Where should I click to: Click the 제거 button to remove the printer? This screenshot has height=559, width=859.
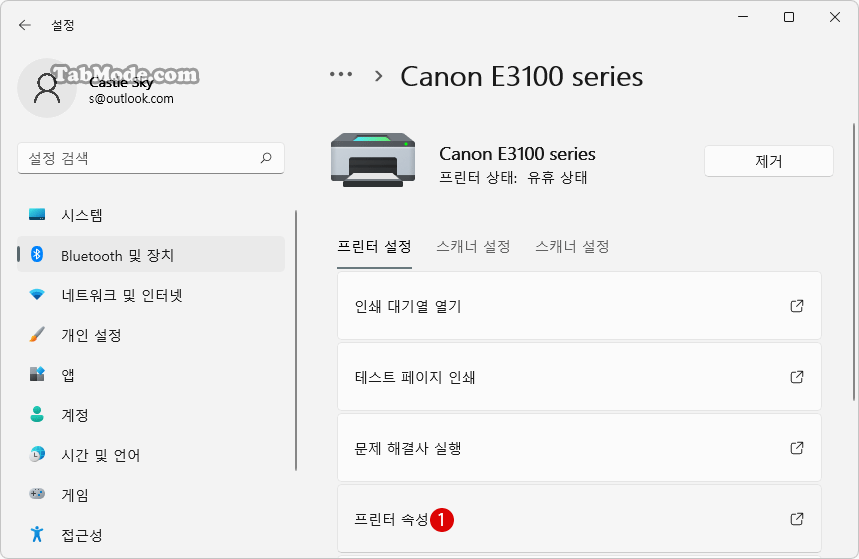point(769,161)
